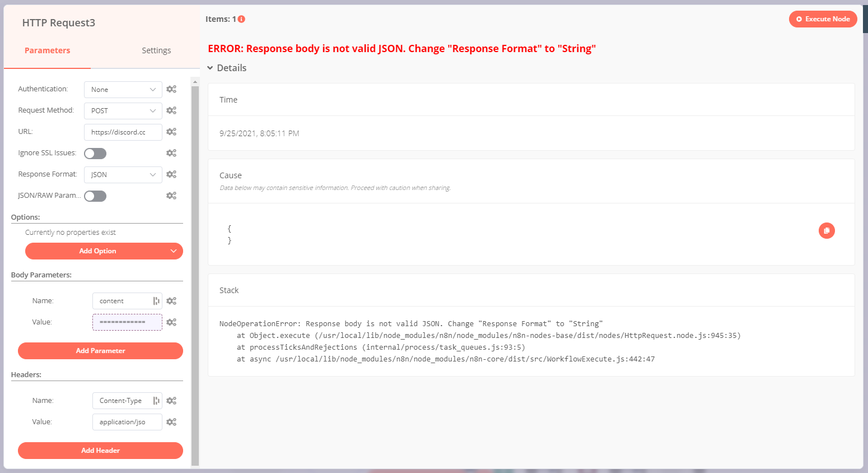Turn on JSON/RAW Parameters
The height and width of the screenshot is (473, 868).
(x=95, y=196)
